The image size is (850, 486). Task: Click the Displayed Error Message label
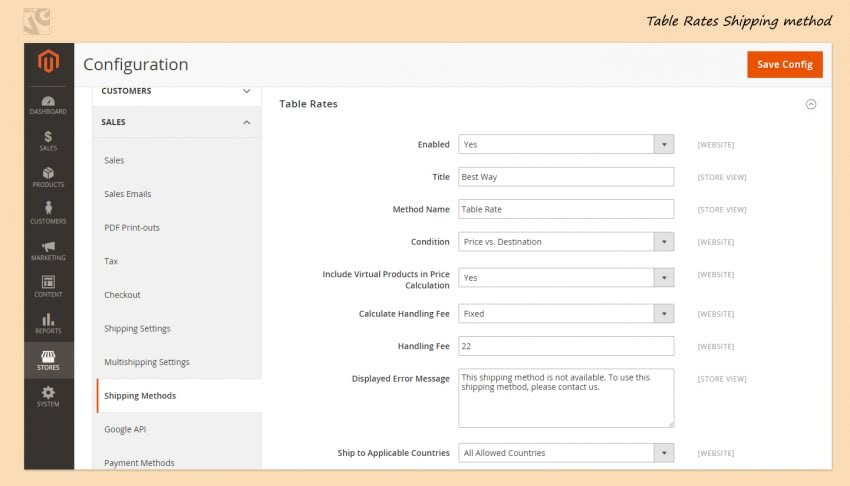[401, 379]
